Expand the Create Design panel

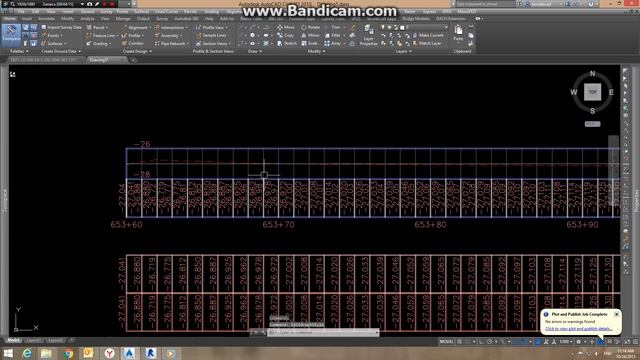pos(137,51)
